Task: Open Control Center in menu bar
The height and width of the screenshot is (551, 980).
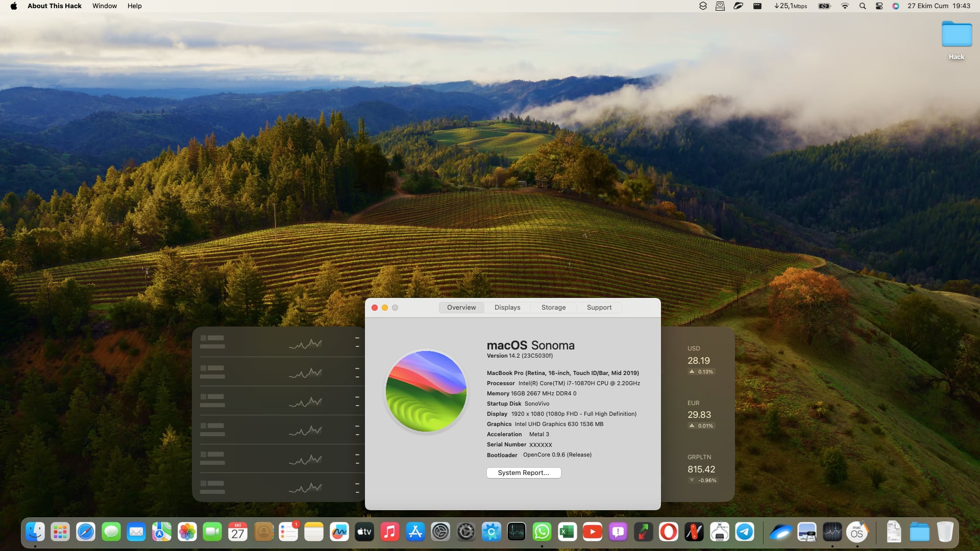Action: coord(879,6)
